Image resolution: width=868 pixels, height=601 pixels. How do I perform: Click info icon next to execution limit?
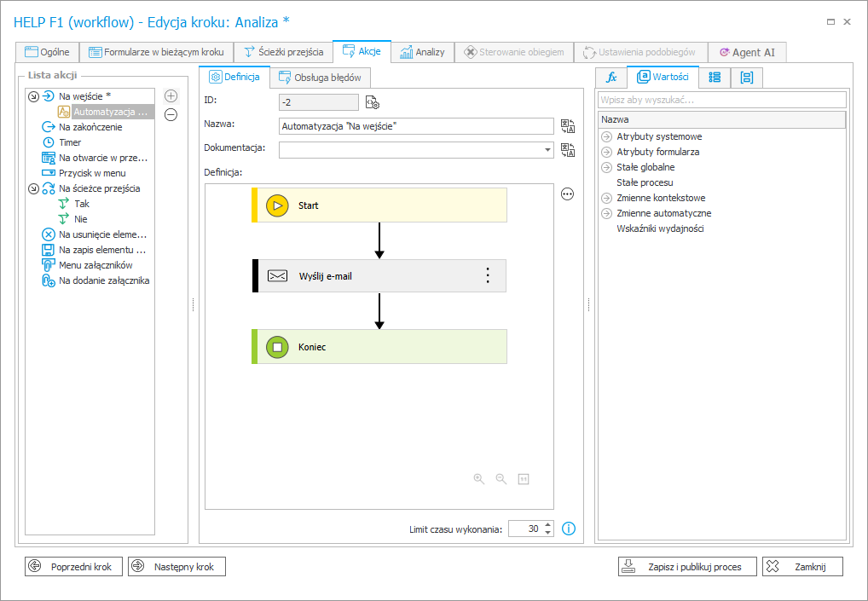pyautogui.click(x=569, y=529)
